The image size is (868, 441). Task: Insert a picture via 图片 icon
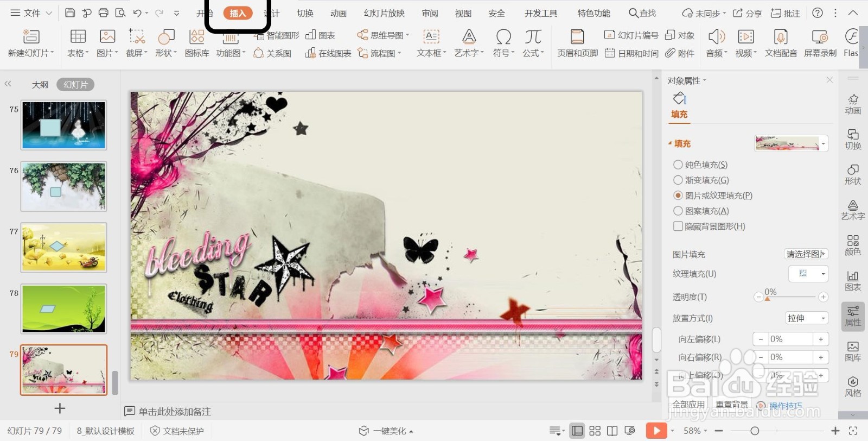tap(107, 43)
